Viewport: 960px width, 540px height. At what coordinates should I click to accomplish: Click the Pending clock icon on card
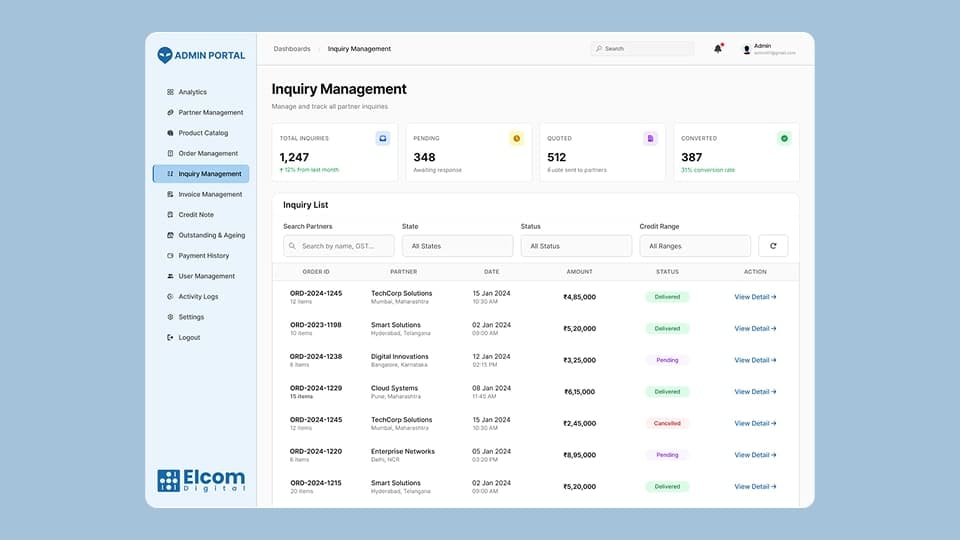pos(516,138)
